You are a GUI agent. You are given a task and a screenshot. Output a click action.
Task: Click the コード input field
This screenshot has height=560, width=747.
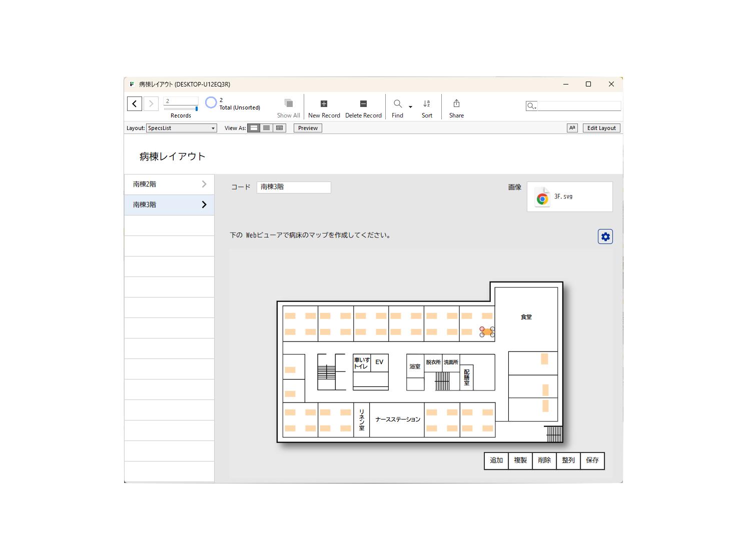(294, 187)
